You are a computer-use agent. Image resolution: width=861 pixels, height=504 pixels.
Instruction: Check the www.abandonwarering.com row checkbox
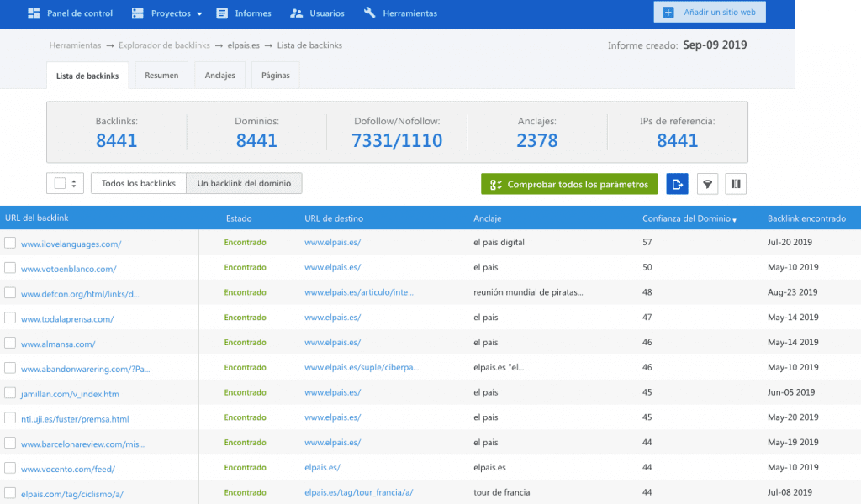coord(10,367)
